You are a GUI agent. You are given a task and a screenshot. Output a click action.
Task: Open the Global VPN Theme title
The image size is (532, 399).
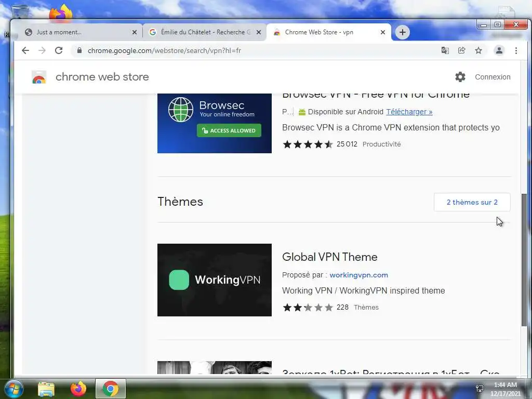[329, 257]
